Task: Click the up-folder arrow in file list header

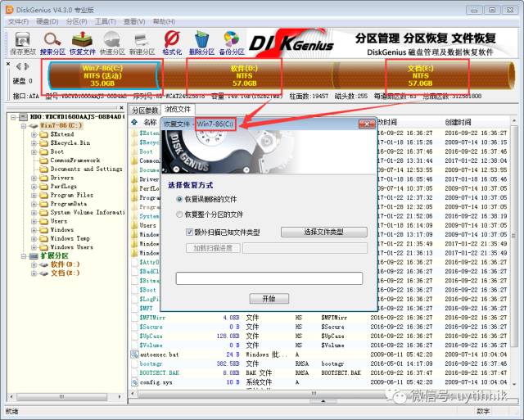Action: tap(134, 122)
